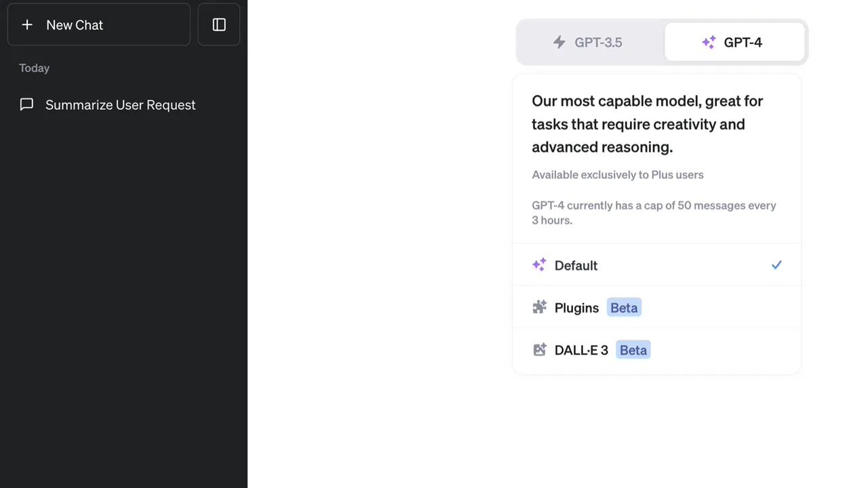Open the Summarize User Request conversation
This screenshot has height=488, width=868.
pyautogui.click(x=120, y=105)
